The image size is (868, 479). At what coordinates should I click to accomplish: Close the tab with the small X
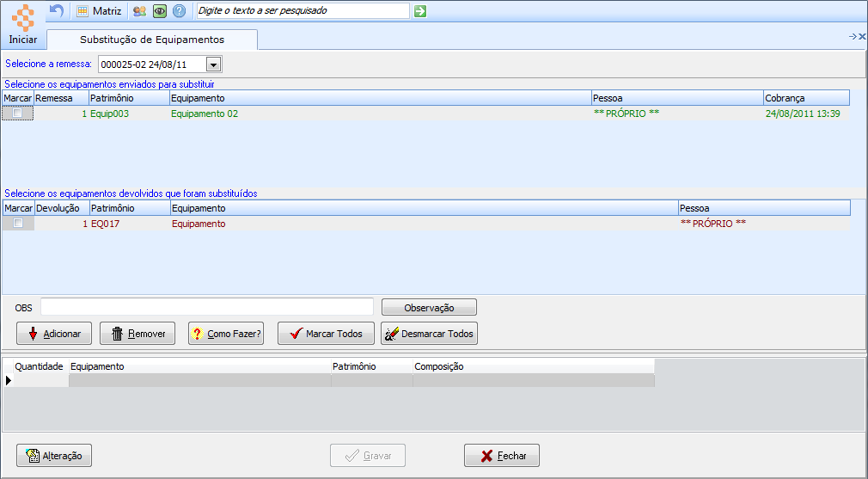pos(862,36)
